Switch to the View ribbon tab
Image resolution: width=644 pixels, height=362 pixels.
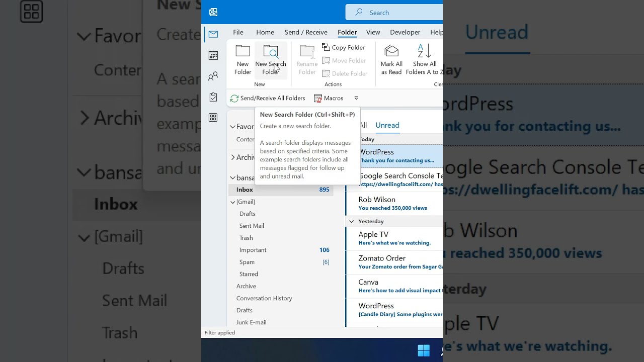point(373,32)
